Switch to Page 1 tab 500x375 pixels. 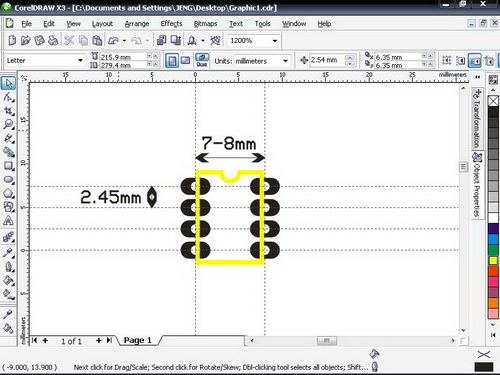137,340
